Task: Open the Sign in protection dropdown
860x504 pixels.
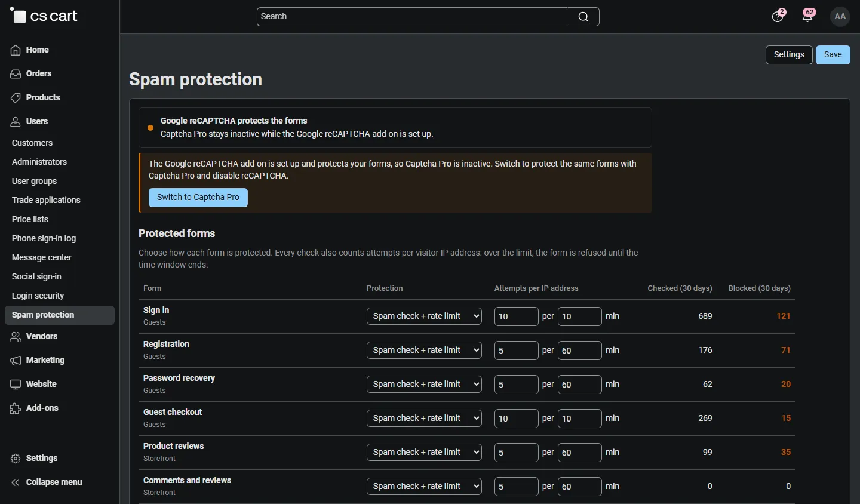Action: (424, 316)
